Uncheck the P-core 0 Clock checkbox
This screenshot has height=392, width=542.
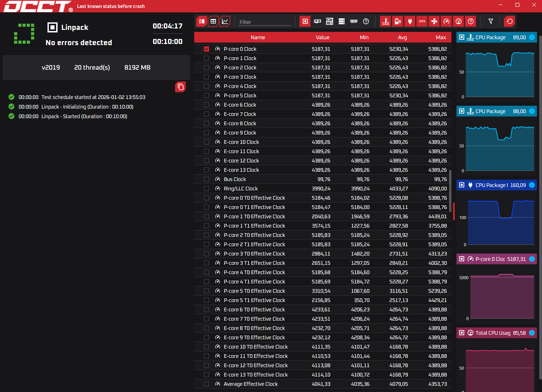coord(207,49)
